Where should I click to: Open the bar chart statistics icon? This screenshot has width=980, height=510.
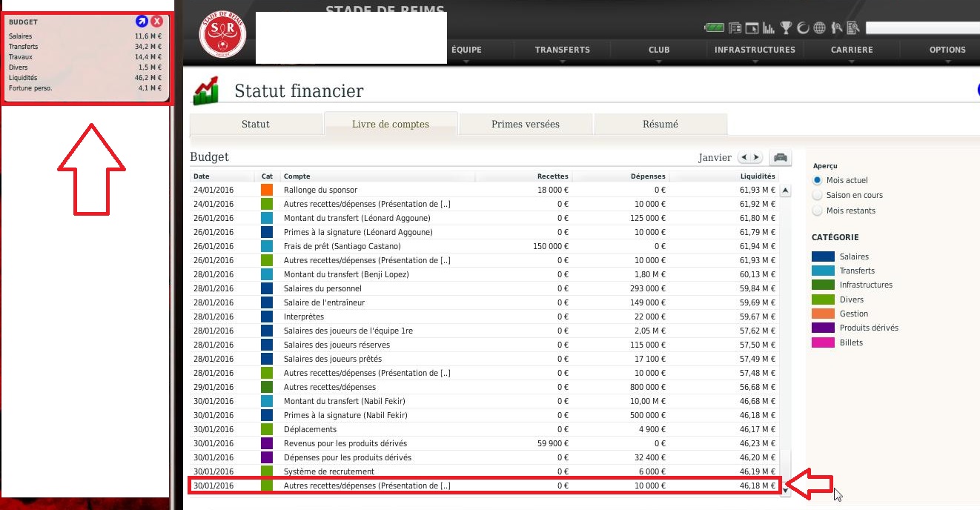pyautogui.click(x=769, y=28)
